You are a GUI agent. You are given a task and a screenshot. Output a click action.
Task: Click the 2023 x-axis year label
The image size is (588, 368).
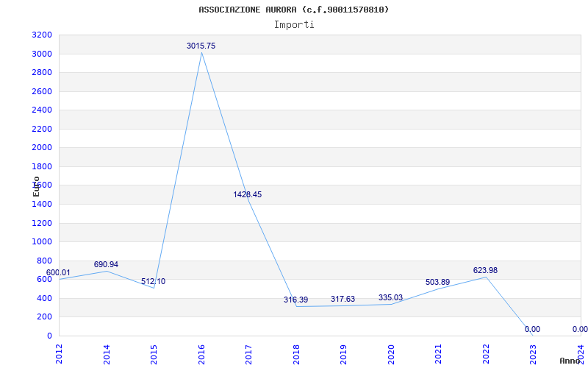(534, 354)
